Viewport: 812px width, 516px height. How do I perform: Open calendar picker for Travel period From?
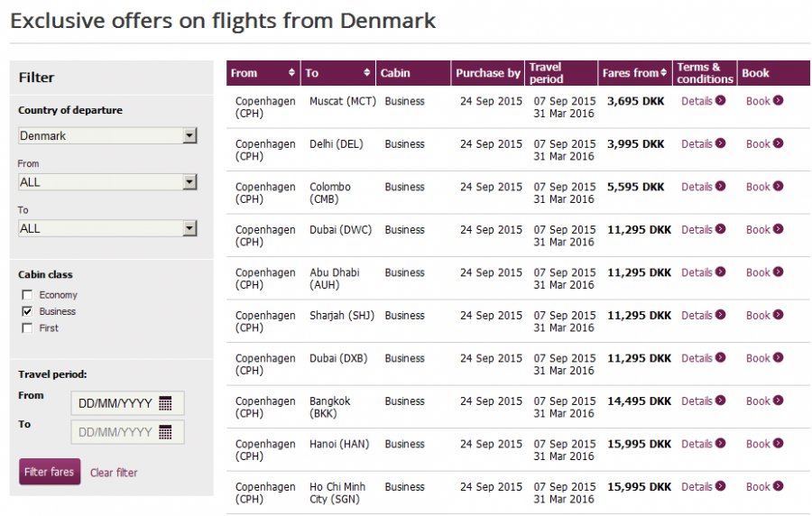pyautogui.click(x=165, y=403)
